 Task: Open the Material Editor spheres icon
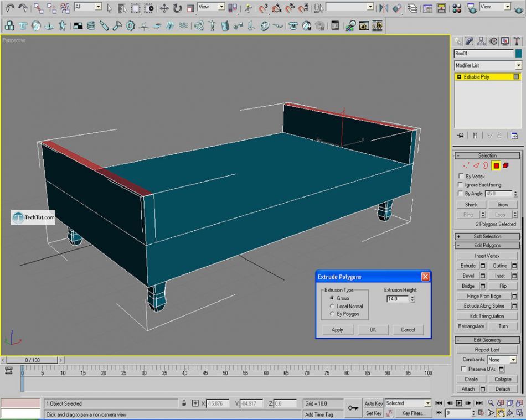457,8
